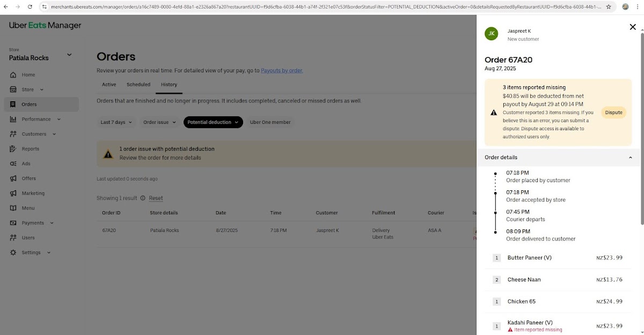644x335 pixels.
Task: Toggle the Uber One member filter
Action: [270, 122]
